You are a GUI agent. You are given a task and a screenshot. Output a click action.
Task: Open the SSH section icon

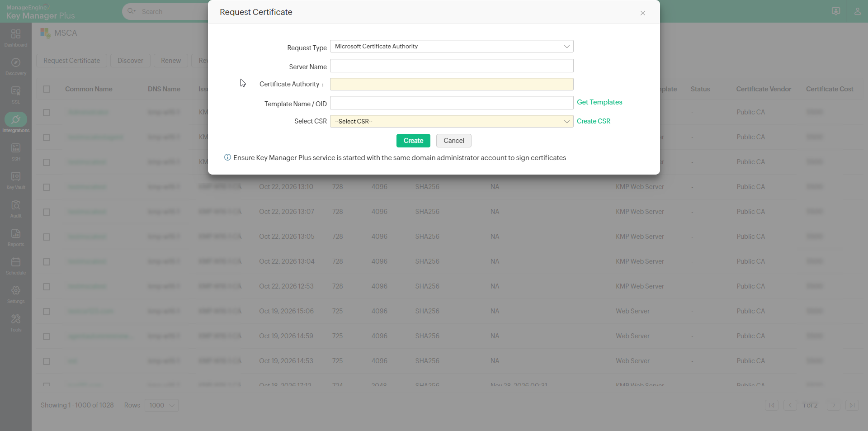pyautogui.click(x=16, y=148)
